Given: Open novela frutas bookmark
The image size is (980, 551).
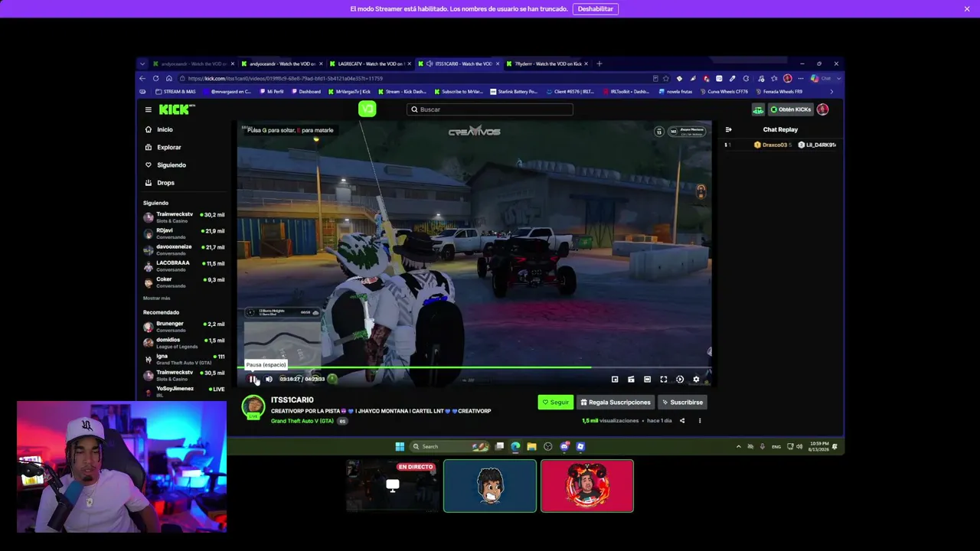Looking at the screenshot, I should coord(676,92).
